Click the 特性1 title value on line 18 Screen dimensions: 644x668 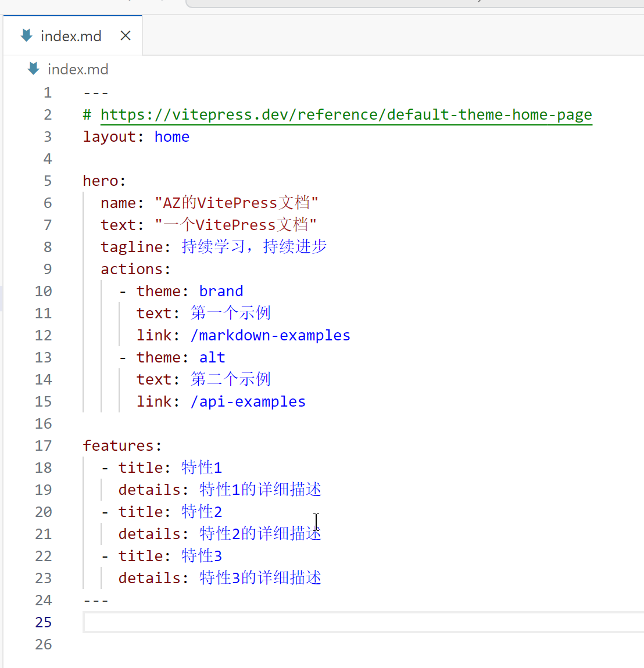201,468
